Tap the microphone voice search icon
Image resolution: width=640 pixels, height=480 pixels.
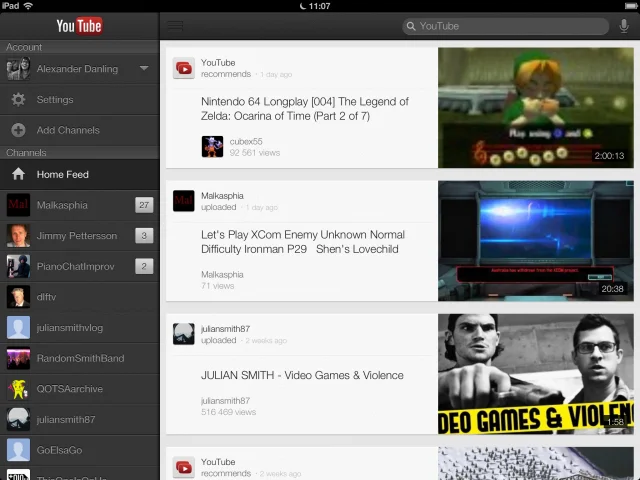tap(624, 26)
